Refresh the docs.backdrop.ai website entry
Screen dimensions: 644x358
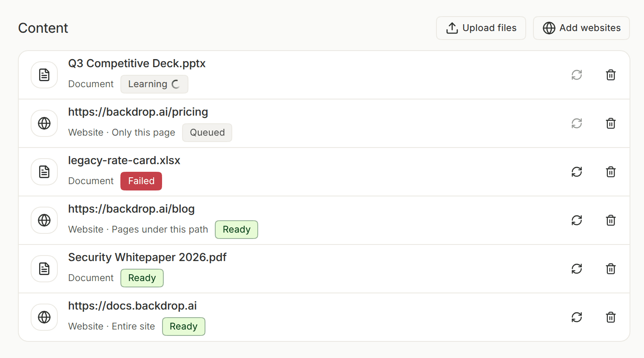tap(577, 317)
